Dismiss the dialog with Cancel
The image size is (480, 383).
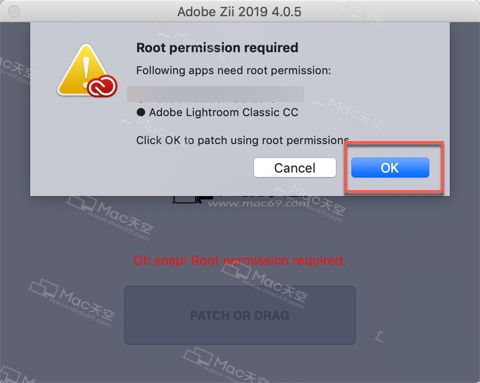[295, 168]
